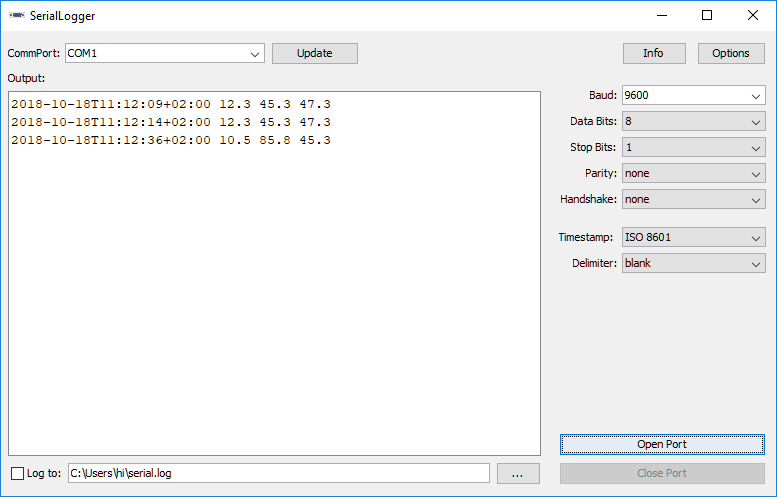Maximize the SerialLogger window

point(707,15)
